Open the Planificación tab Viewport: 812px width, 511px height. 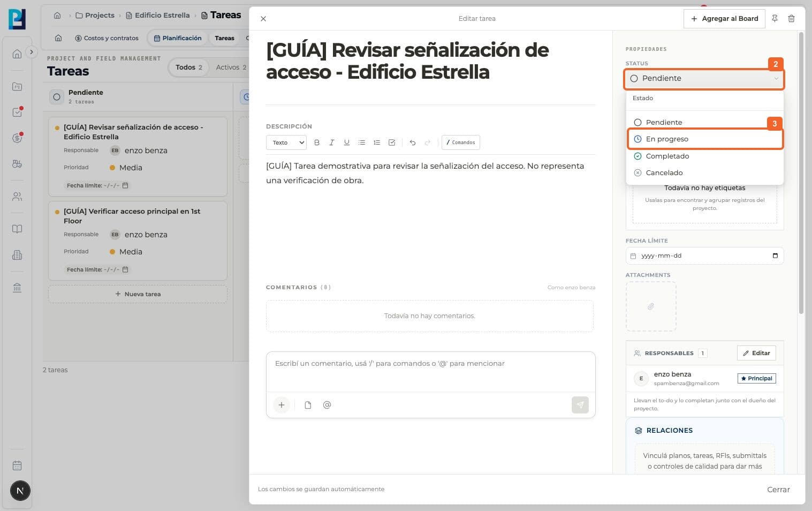coord(178,38)
